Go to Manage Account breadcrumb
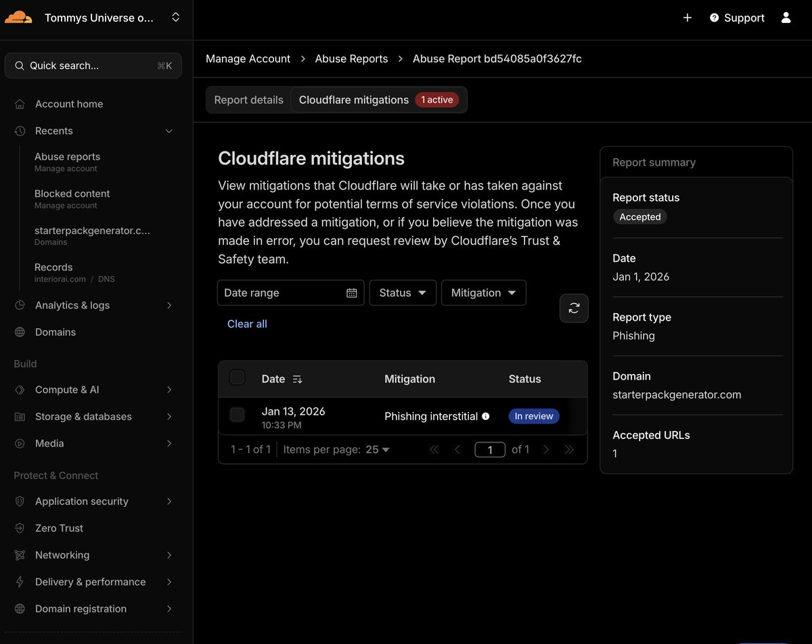 [248, 59]
